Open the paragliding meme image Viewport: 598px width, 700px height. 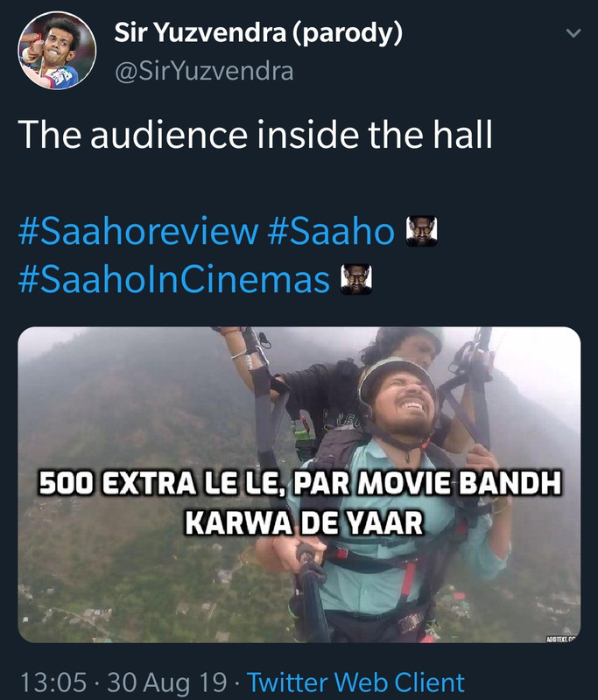(x=299, y=485)
